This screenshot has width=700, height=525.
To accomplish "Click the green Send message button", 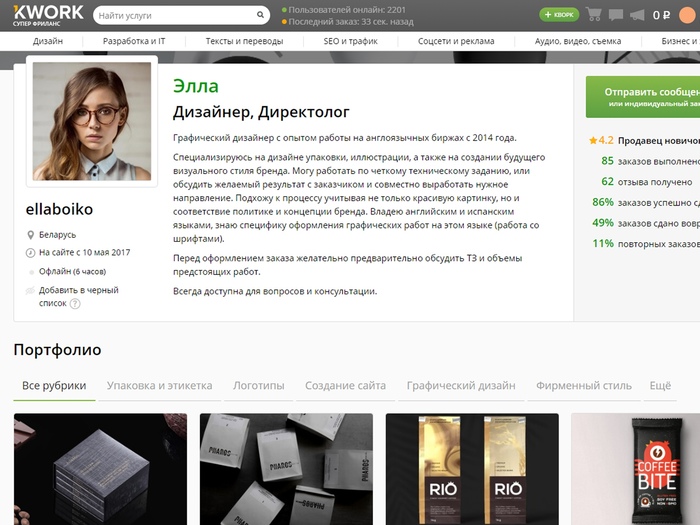I will (x=643, y=97).
